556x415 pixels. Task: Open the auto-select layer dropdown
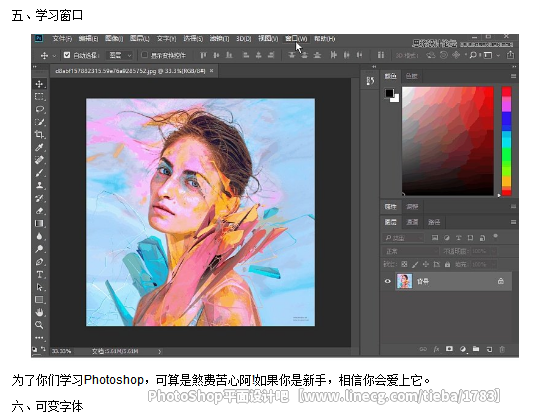click(120, 55)
